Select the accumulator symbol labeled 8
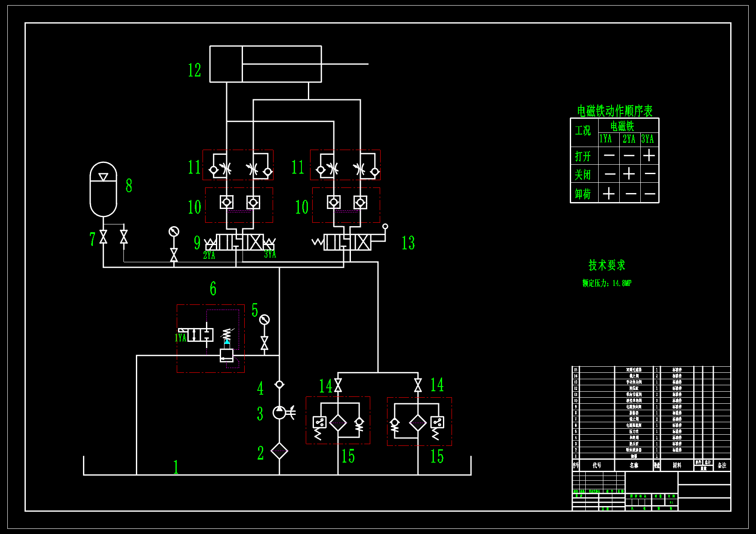The width and height of the screenshot is (756, 534). point(103,190)
